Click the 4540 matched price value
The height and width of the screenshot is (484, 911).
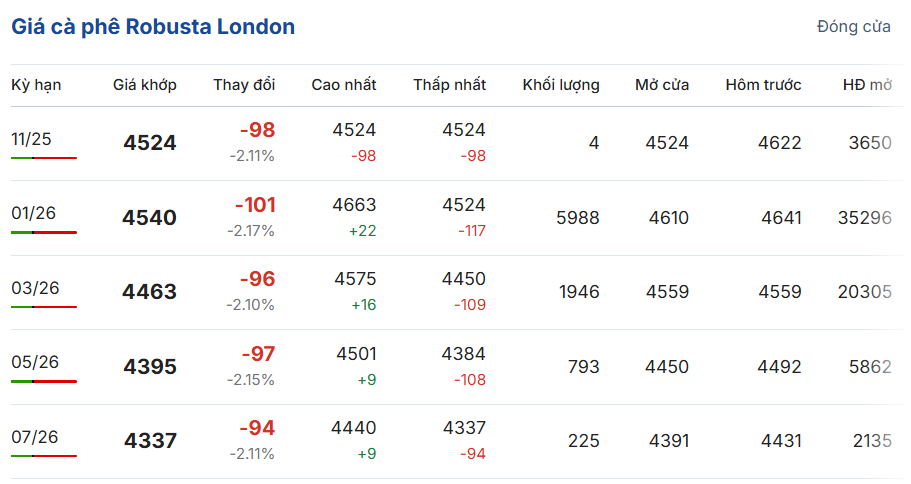150,218
